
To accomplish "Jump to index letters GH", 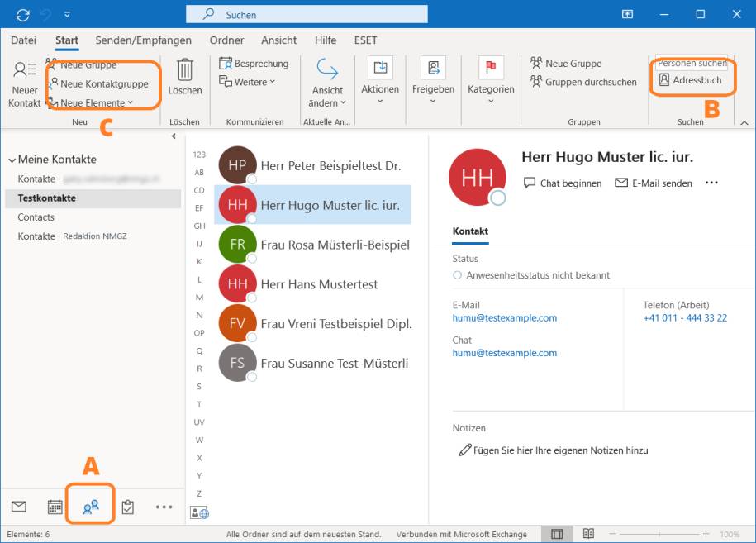I will pos(199,226).
